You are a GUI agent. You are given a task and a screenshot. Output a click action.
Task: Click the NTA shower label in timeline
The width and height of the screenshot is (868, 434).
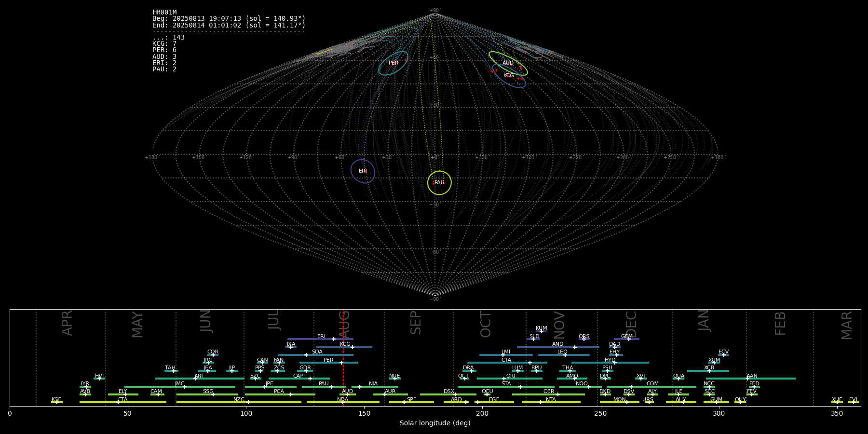tap(551, 400)
